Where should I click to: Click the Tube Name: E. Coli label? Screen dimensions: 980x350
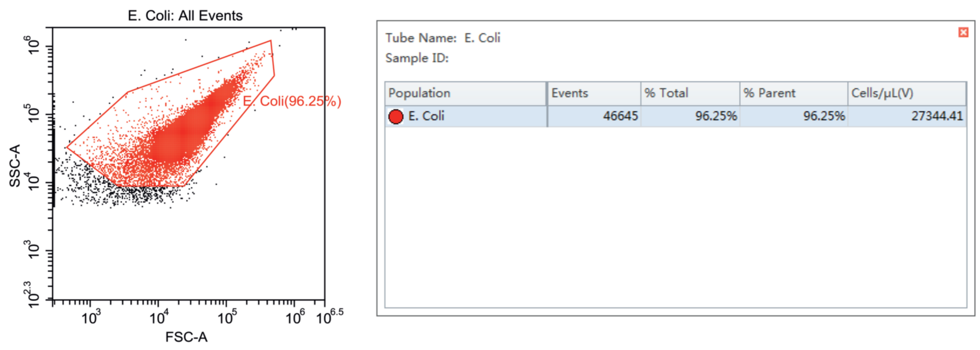coord(443,38)
